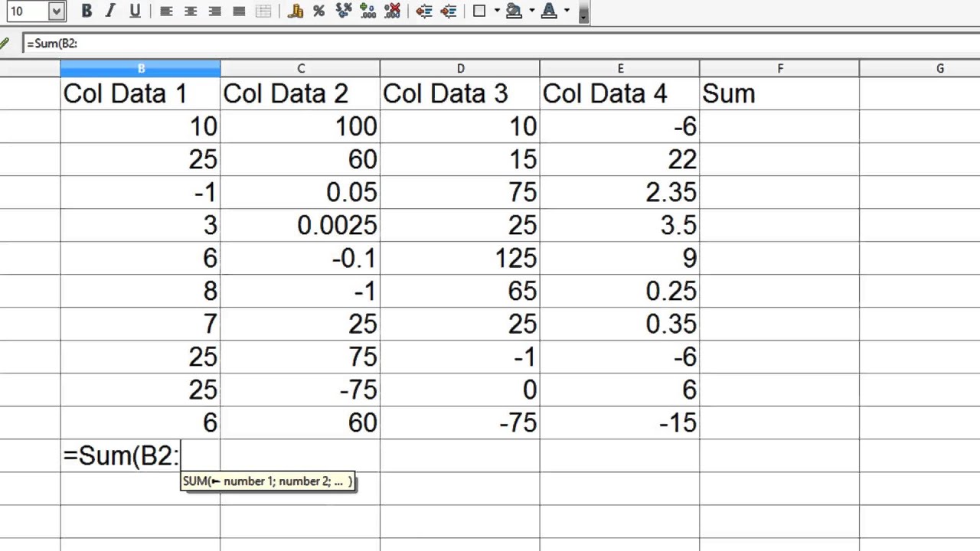
Task: Click in the formula input line
Action: (501, 44)
